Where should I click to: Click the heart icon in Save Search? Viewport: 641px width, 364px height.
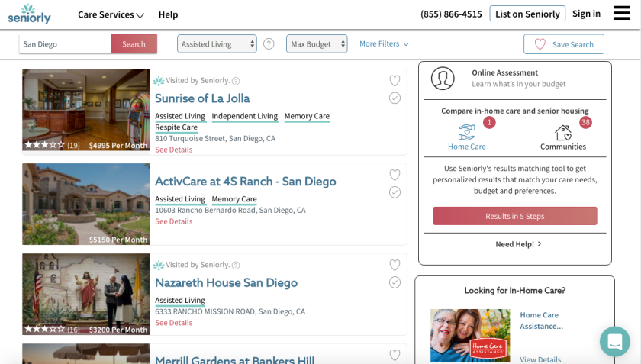(540, 44)
